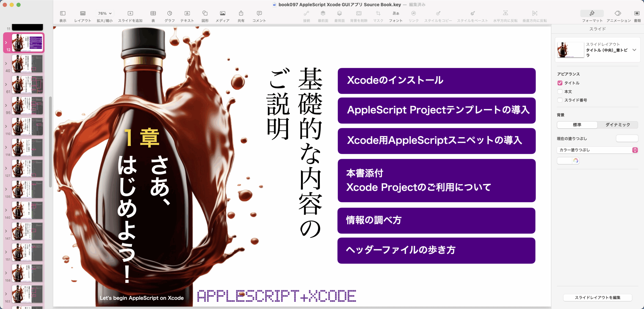The height and width of the screenshot is (309, 644).
Task: Select the ヘッダーファイルの歩き方 purple box
Action: (436, 251)
